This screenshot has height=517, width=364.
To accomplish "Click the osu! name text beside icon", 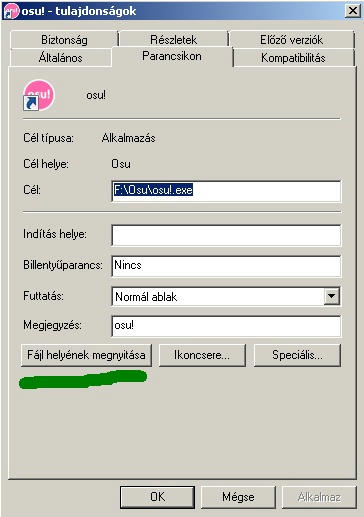I will coord(96,95).
